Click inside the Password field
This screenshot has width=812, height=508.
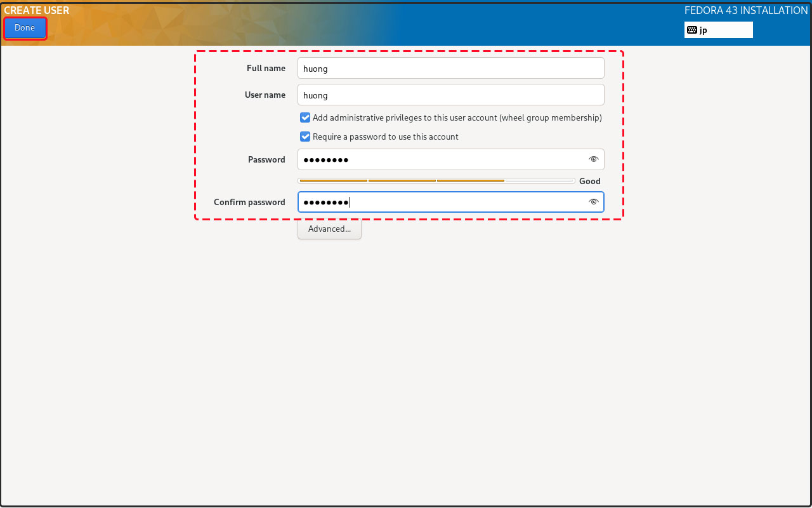coord(441,159)
